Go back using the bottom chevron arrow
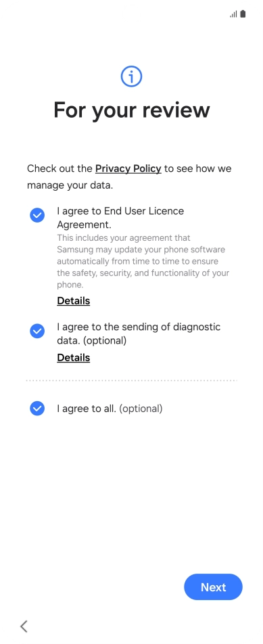Screen dimensions: 263x644 pyautogui.click(x=24, y=626)
